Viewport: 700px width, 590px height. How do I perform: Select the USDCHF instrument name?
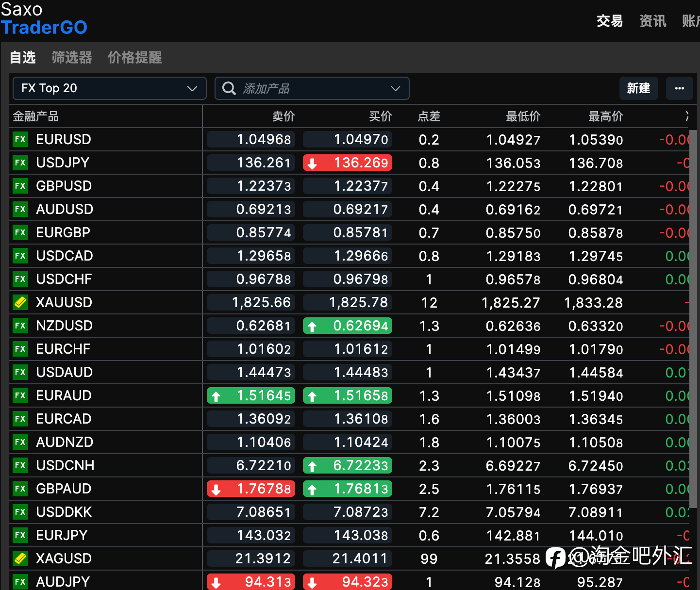(x=64, y=279)
